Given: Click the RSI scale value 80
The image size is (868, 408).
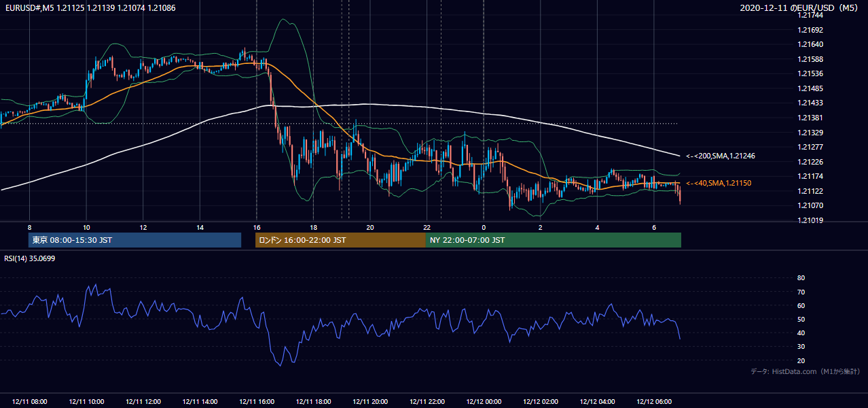Looking at the screenshot, I should pos(801,278).
